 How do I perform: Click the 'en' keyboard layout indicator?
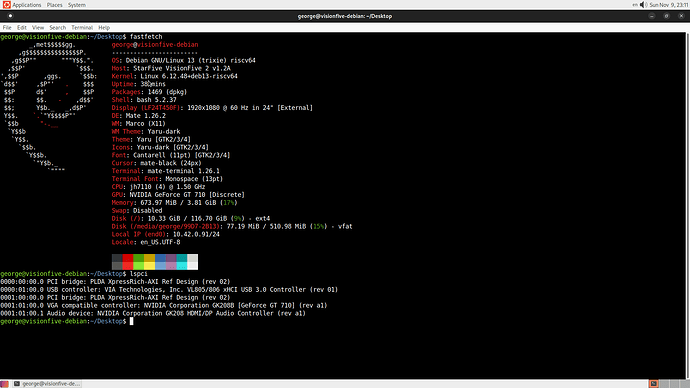635,5
